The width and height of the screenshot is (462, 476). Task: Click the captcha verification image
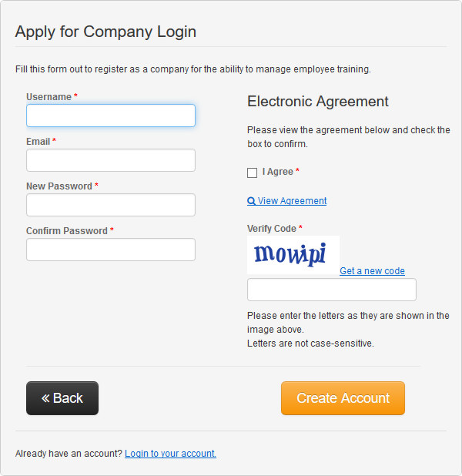coord(293,254)
